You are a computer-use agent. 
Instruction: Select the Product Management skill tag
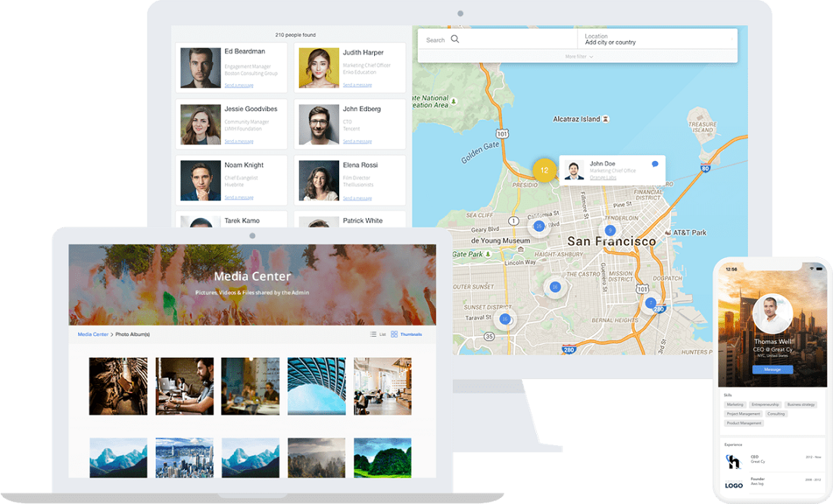[x=744, y=423]
